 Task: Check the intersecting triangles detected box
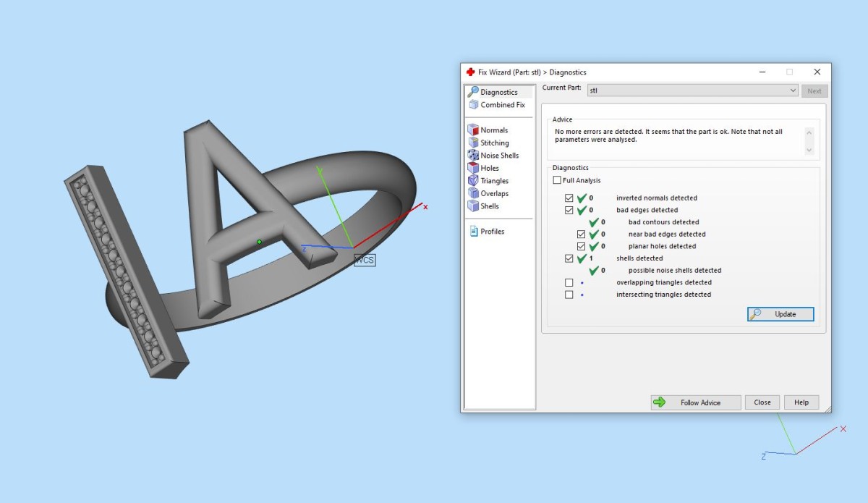(x=569, y=295)
